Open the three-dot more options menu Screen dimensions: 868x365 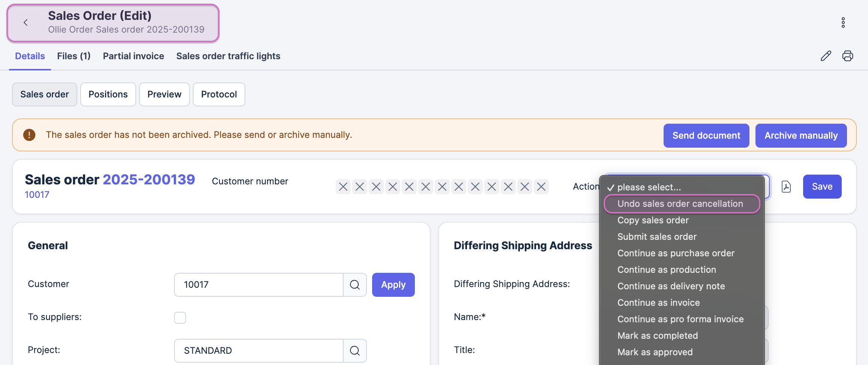(843, 22)
